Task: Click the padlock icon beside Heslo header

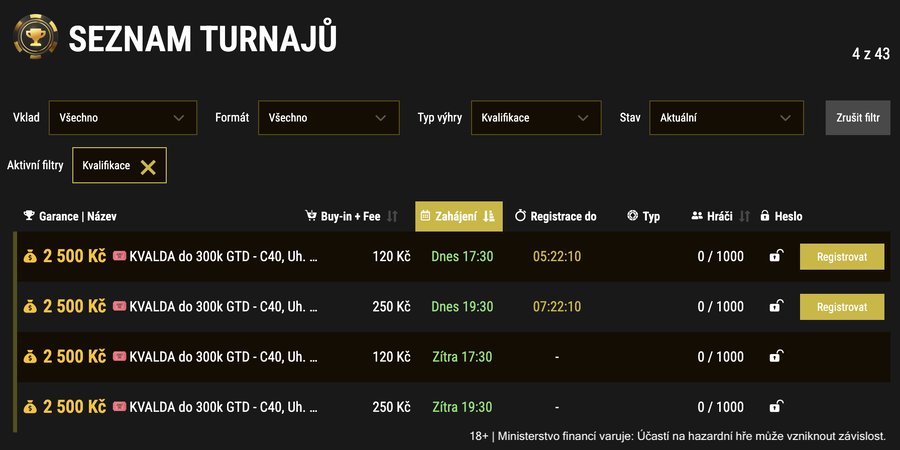Action: click(765, 216)
